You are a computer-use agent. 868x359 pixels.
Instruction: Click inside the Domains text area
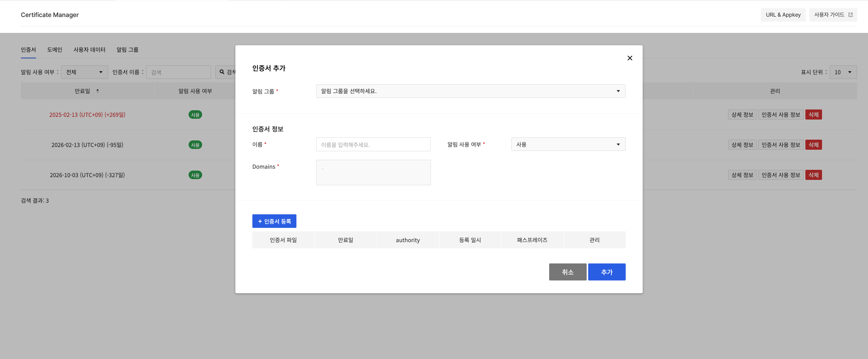[373, 172]
